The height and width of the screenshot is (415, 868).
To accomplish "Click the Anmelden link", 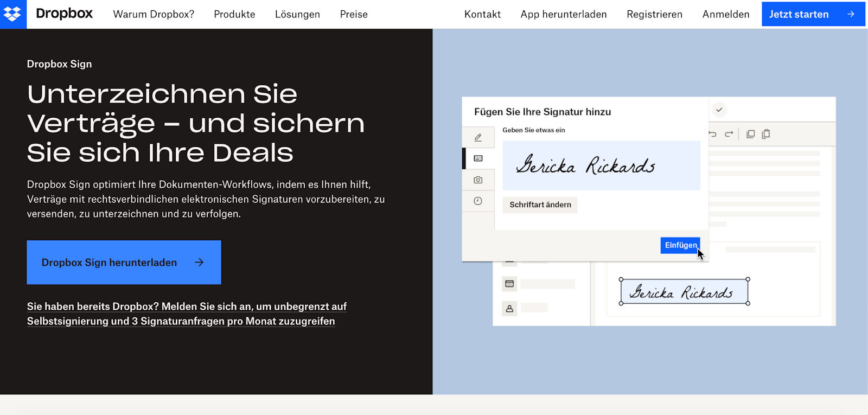I will point(726,14).
